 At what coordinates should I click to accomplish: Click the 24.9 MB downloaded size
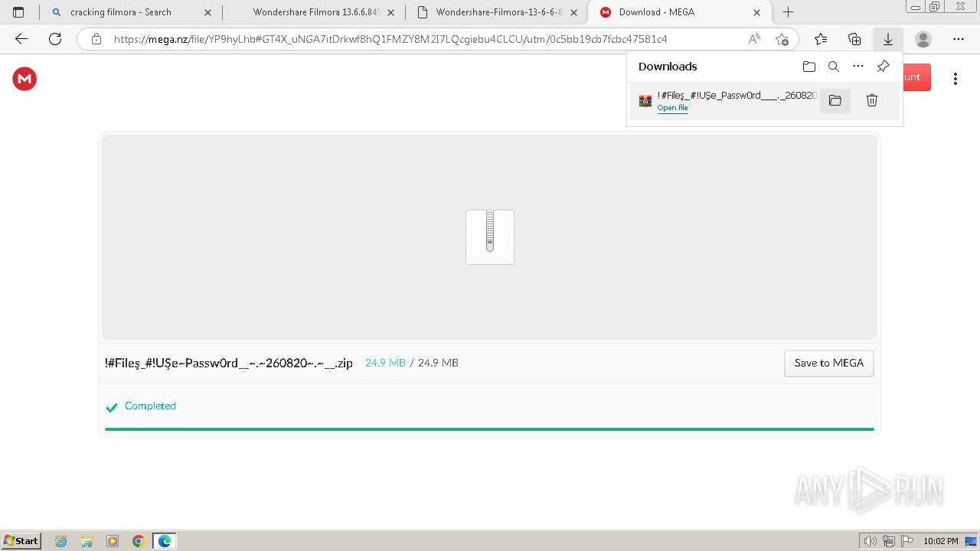click(x=385, y=363)
